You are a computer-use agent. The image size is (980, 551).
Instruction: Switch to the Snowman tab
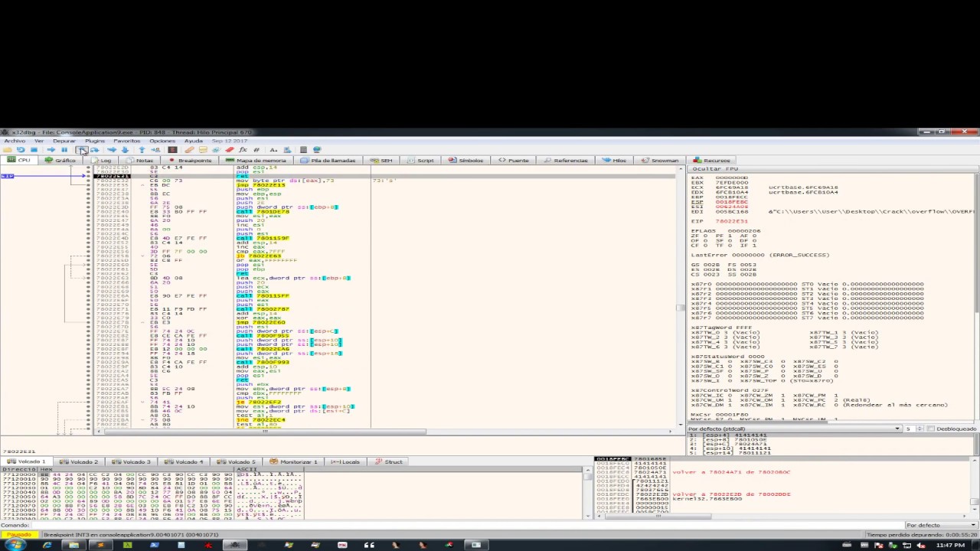click(660, 161)
